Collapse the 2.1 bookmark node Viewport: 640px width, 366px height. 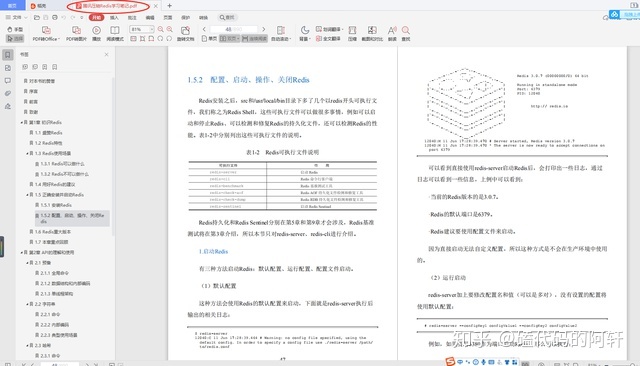(27, 263)
